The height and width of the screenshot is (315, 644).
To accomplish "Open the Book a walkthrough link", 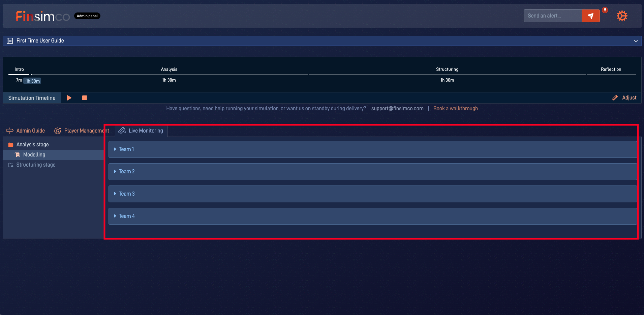I will tap(455, 109).
